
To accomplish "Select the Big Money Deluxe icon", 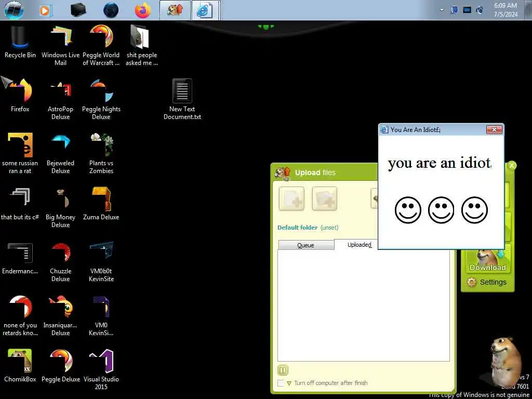I will point(60,207).
